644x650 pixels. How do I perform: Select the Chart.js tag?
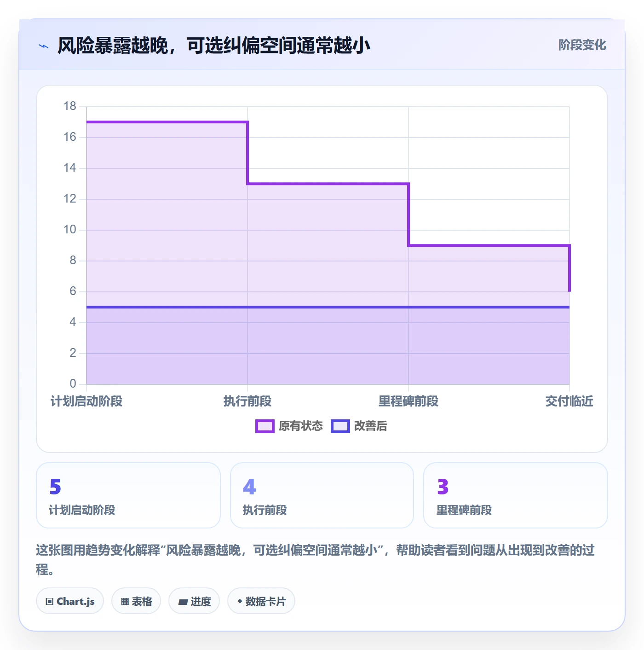(70, 601)
